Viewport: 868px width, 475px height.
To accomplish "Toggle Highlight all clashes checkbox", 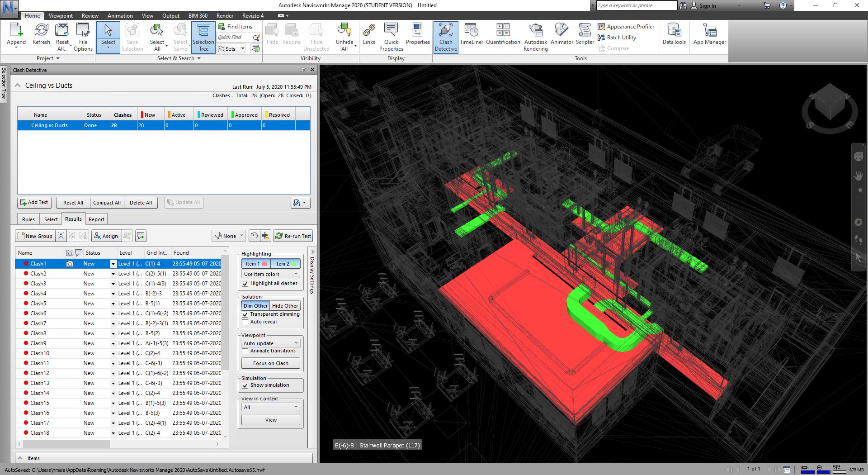I will [x=245, y=284].
